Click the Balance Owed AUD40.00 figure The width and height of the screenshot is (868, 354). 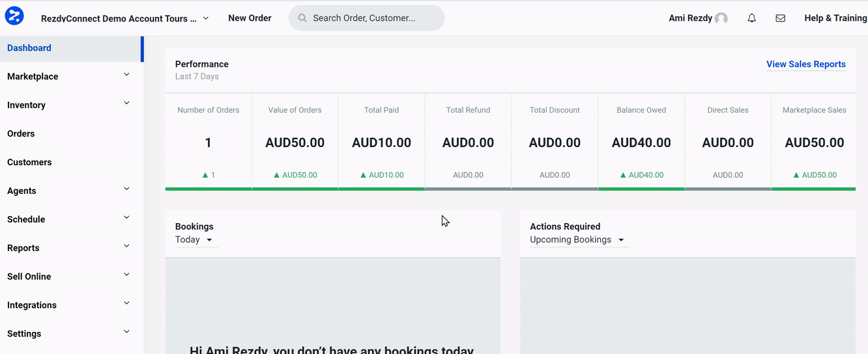point(641,143)
